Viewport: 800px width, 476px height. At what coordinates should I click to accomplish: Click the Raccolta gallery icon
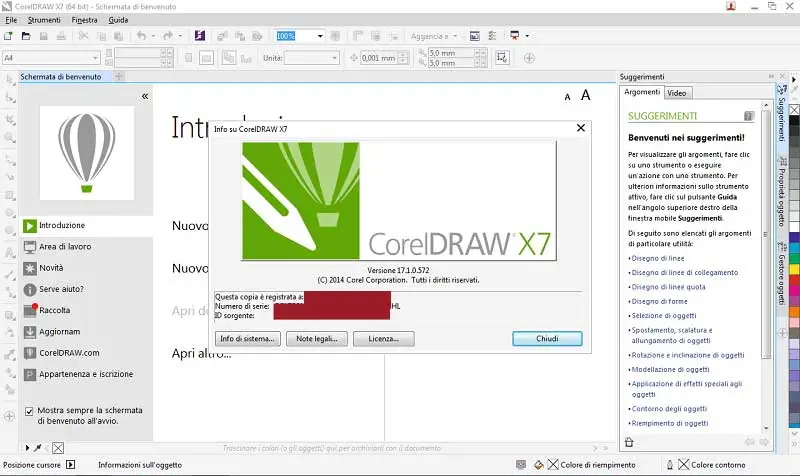[30, 310]
